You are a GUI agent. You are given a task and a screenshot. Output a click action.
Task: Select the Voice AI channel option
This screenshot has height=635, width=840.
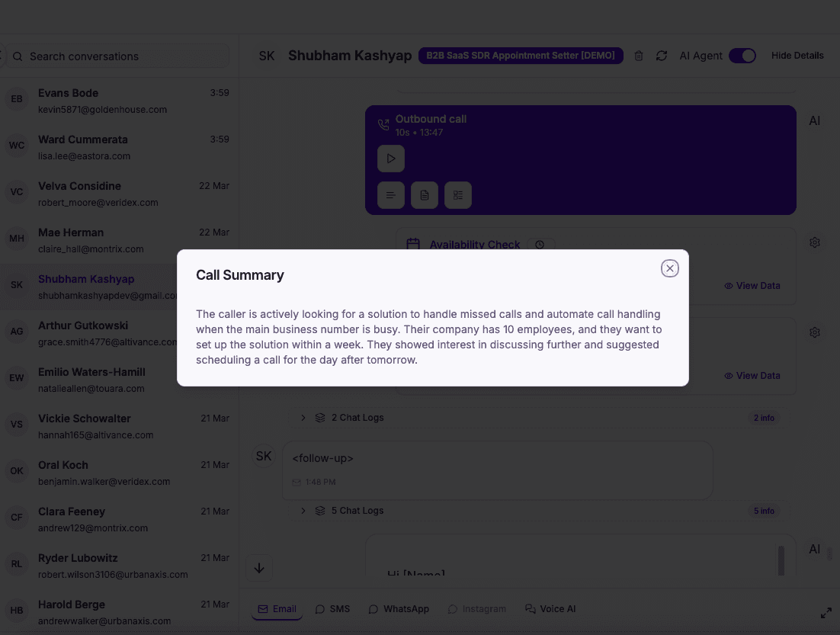[x=550, y=608]
